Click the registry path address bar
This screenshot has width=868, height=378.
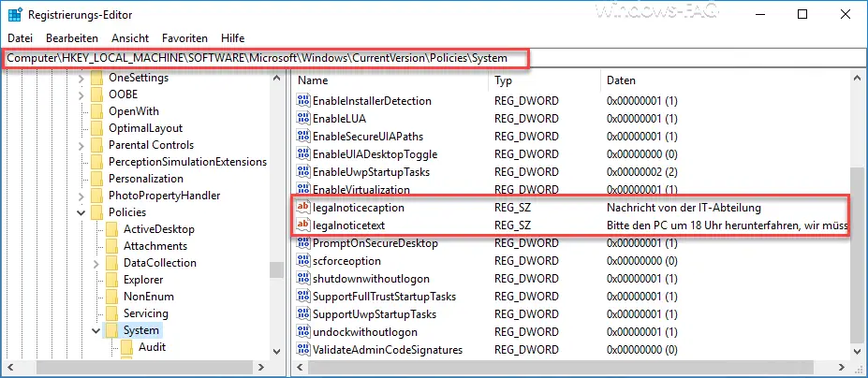434,58
